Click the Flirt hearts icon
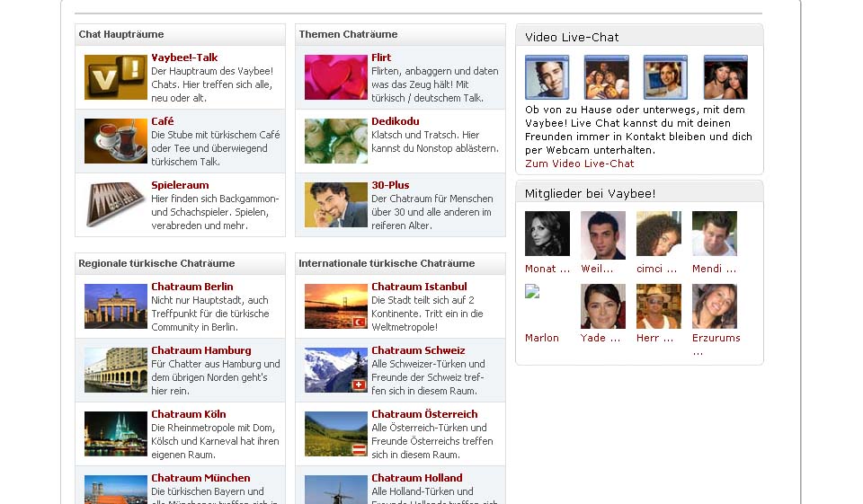This screenshot has width=863, height=504. point(336,77)
